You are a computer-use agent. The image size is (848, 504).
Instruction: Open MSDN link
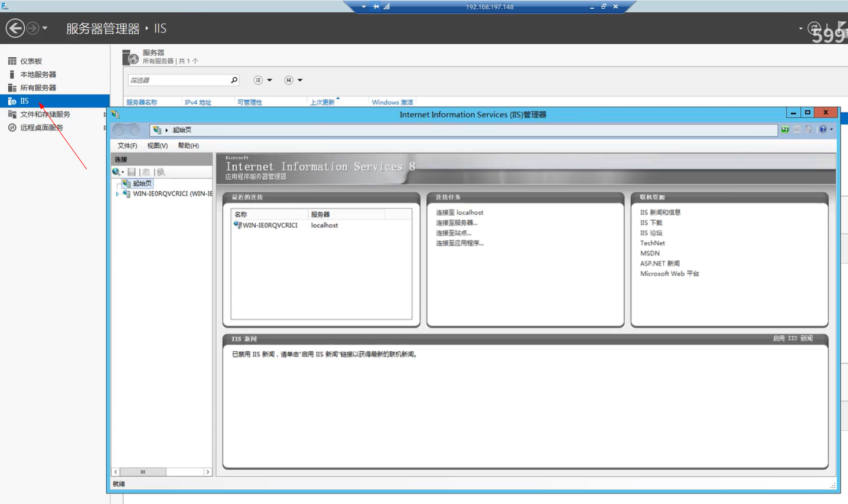[650, 253]
